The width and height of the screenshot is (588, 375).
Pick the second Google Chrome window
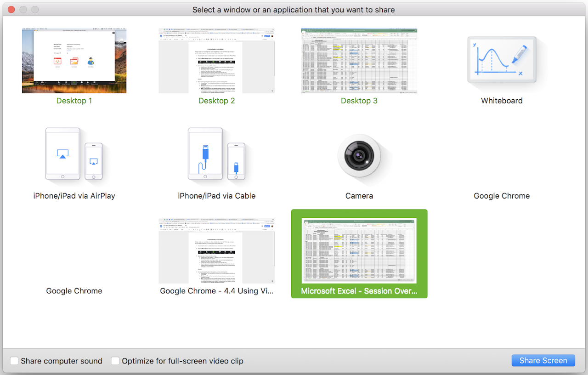[74, 290]
